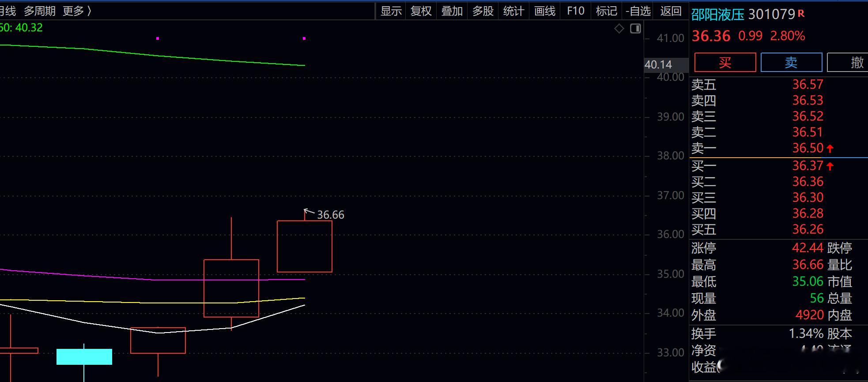Click the green 40.32 moving average value
This screenshot has height=382, width=868.
[29, 28]
